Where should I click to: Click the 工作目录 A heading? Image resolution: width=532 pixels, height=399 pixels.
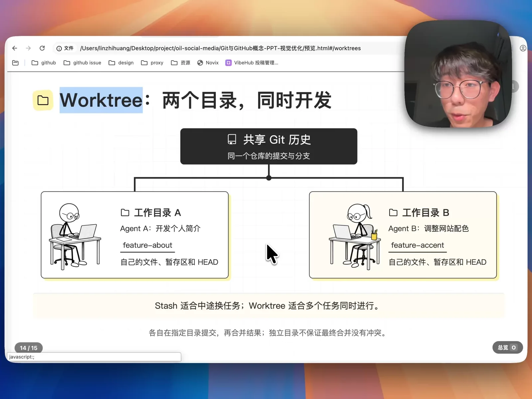[158, 212]
